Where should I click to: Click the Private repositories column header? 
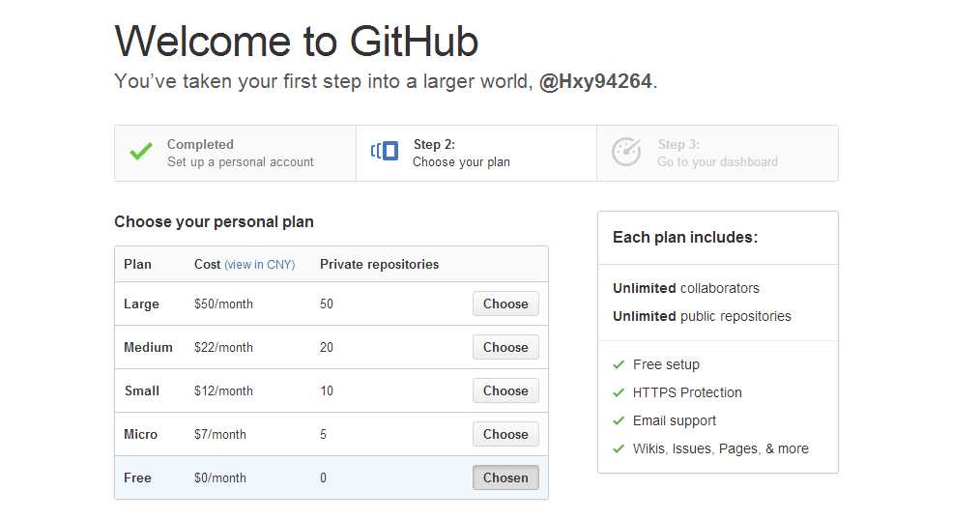(x=380, y=265)
